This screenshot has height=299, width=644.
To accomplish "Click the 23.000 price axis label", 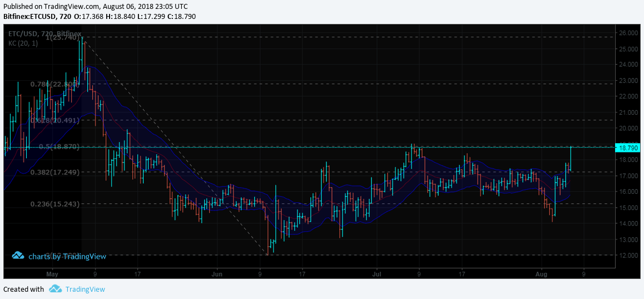I will pyautogui.click(x=628, y=81).
